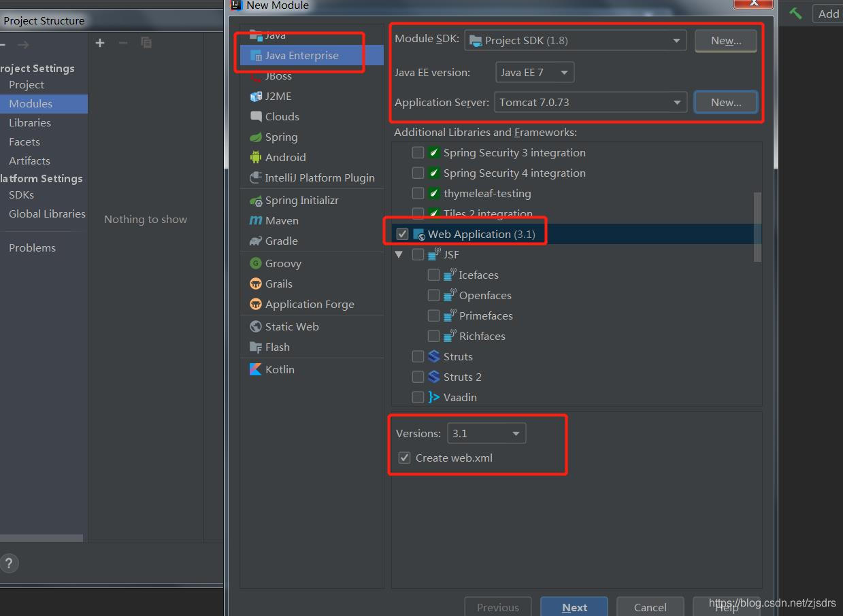Click Project Structure sidebar horizontal scrollbar

(42, 538)
